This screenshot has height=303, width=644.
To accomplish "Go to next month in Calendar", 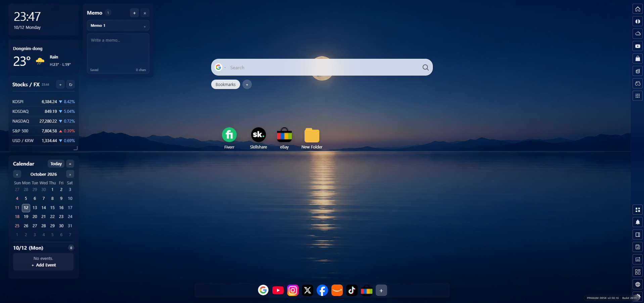I will tap(70, 174).
